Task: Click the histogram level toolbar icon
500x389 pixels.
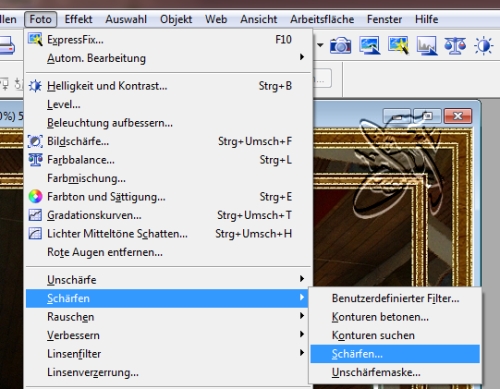Action: pyautogui.click(x=427, y=45)
